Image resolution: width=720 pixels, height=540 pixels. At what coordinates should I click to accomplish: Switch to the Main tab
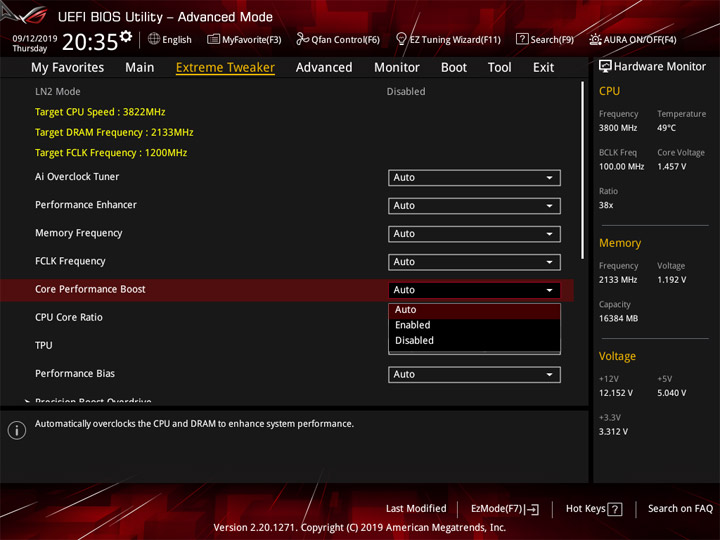[140, 68]
